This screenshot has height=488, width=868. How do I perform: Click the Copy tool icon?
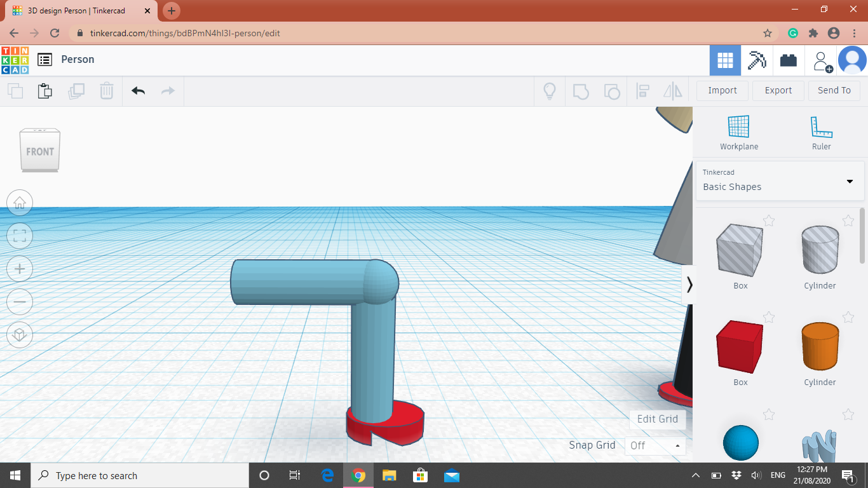click(x=15, y=91)
